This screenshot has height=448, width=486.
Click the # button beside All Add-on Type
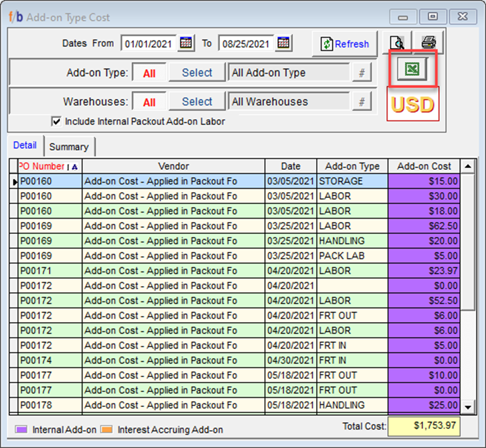coord(362,73)
